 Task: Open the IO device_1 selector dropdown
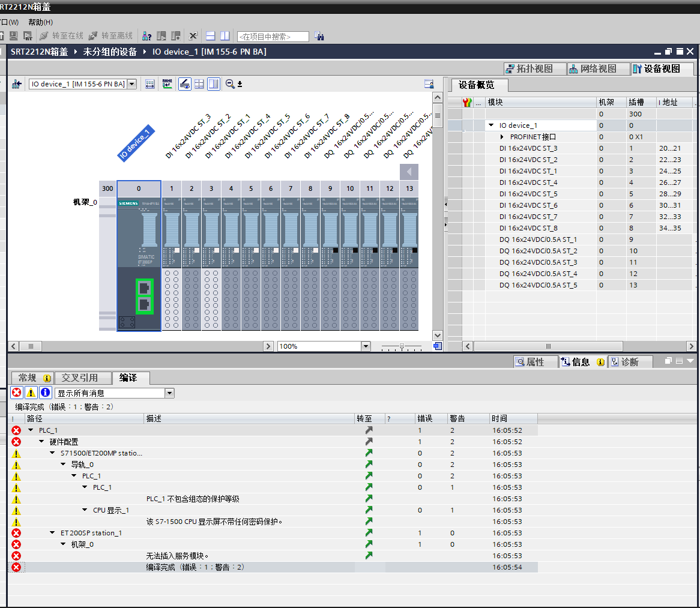(x=131, y=84)
